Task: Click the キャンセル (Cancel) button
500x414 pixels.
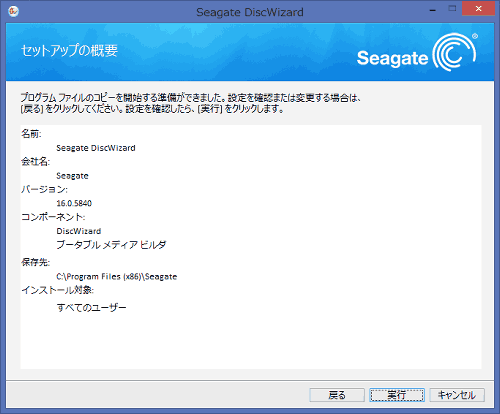Action: (457, 395)
